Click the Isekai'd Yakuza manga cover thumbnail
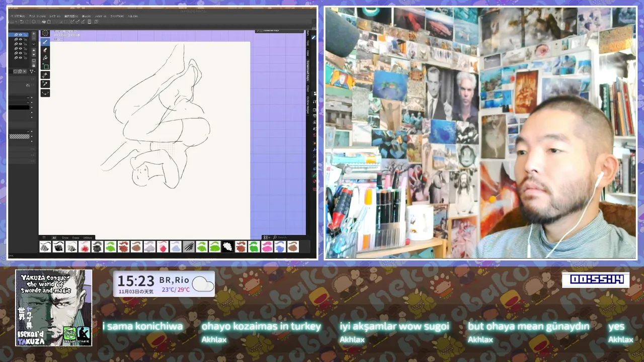Viewport: 644px width, 362px height. click(x=53, y=308)
